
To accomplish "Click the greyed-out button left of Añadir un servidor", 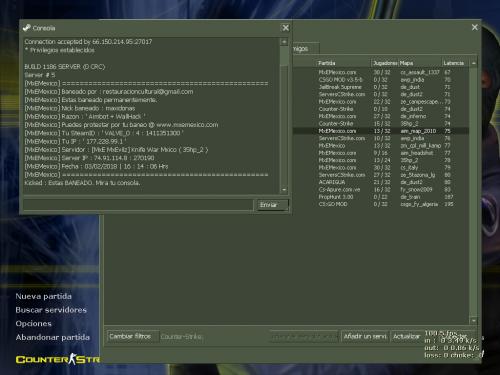I will [304, 337].
